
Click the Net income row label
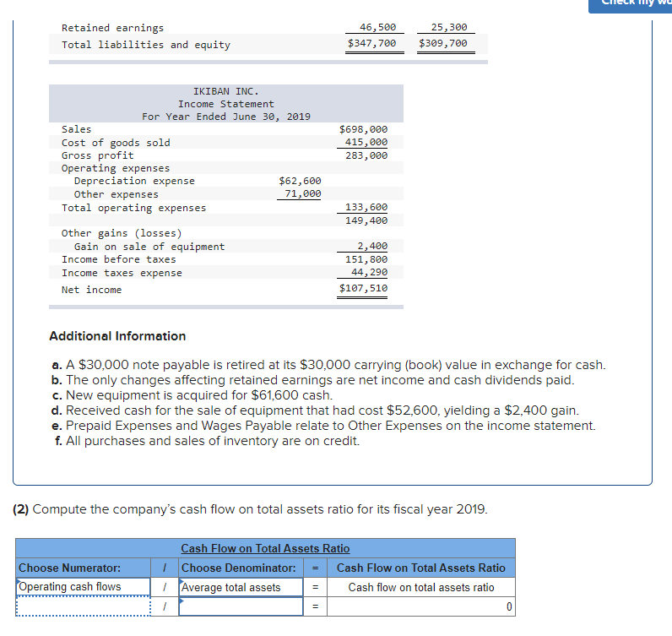[x=91, y=290]
